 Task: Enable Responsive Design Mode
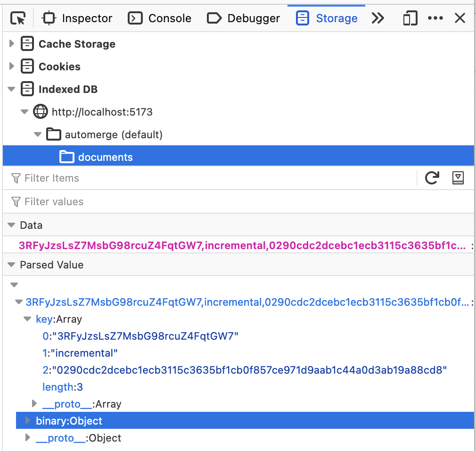pos(410,18)
